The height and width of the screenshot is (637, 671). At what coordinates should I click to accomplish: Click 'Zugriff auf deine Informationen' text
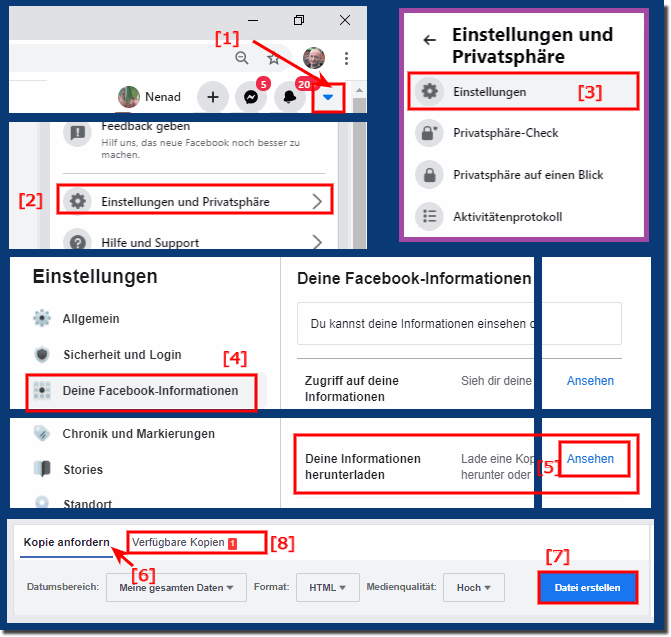(351, 388)
